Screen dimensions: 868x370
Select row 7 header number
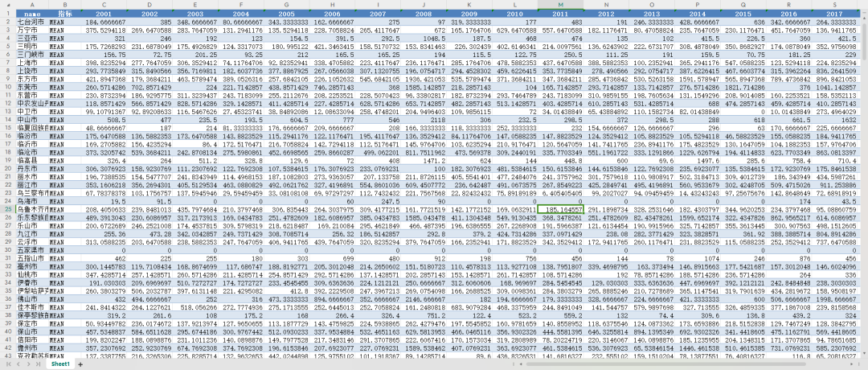8,64
